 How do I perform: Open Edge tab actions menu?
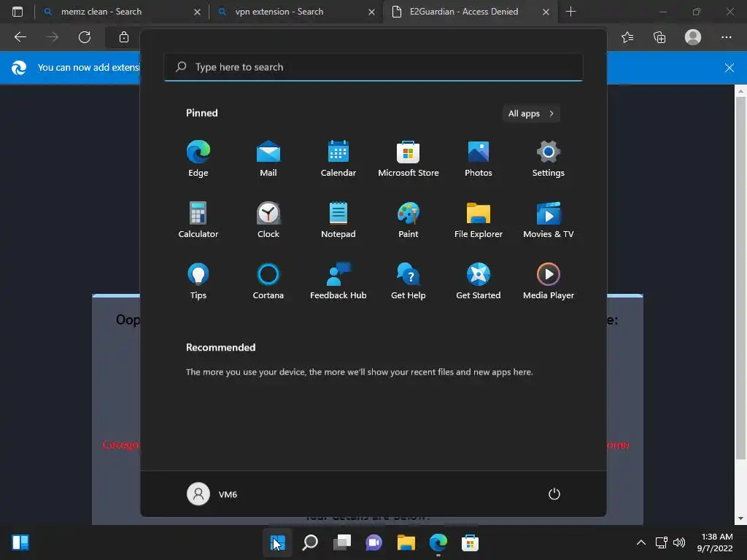click(x=18, y=12)
